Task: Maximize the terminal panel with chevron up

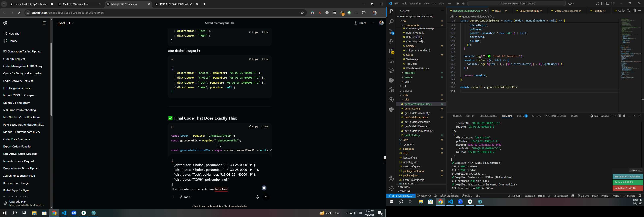Action: [634, 116]
